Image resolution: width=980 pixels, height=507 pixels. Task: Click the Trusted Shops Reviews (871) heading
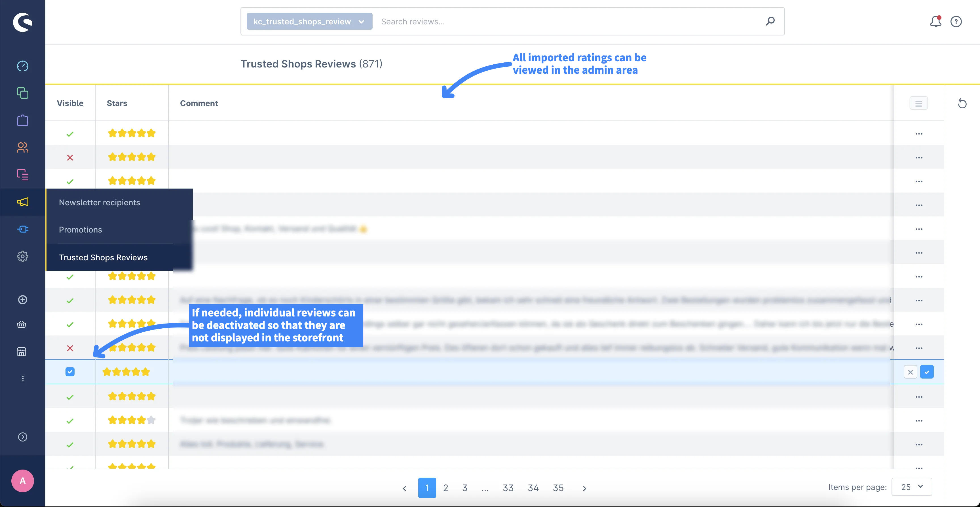[311, 64]
